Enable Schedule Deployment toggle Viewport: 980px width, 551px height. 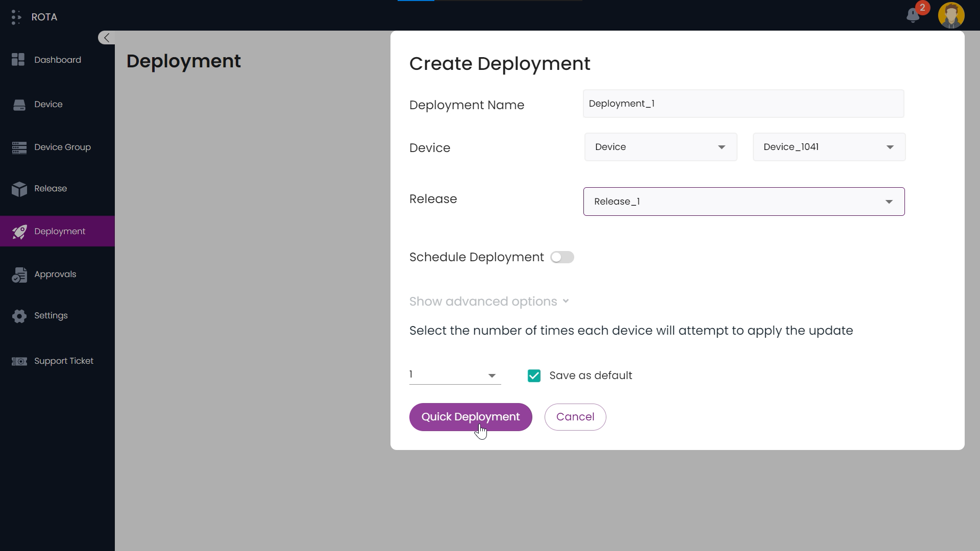(562, 257)
